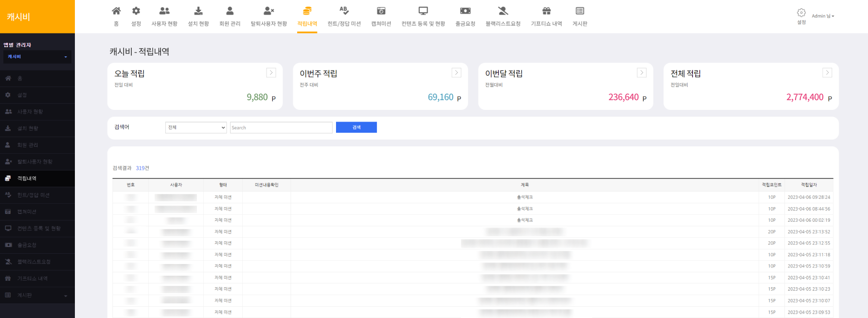Go to 사용자 현황 in top navigation
The image size is (868, 318).
164,17
